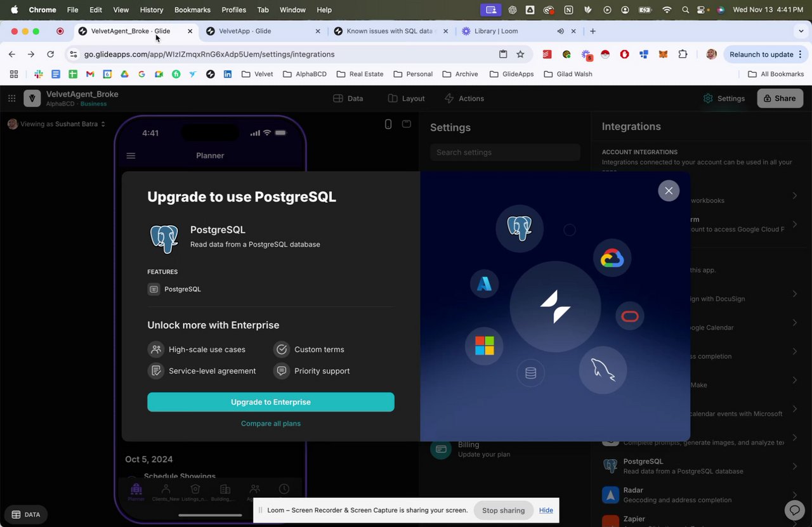The image size is (812, 527).
Task: Click Priority support chat icon
Action: 282,371
